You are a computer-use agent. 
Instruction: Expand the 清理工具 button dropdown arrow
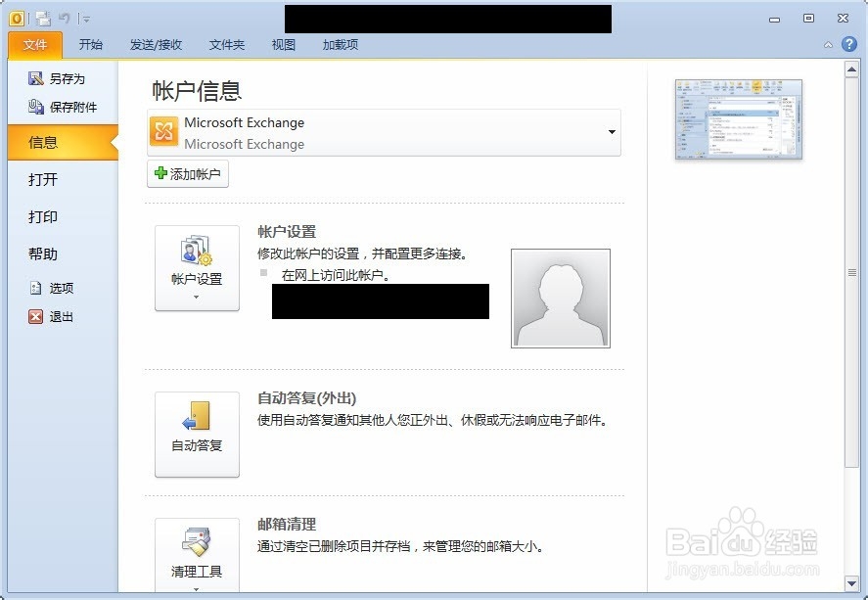[196, 589]
